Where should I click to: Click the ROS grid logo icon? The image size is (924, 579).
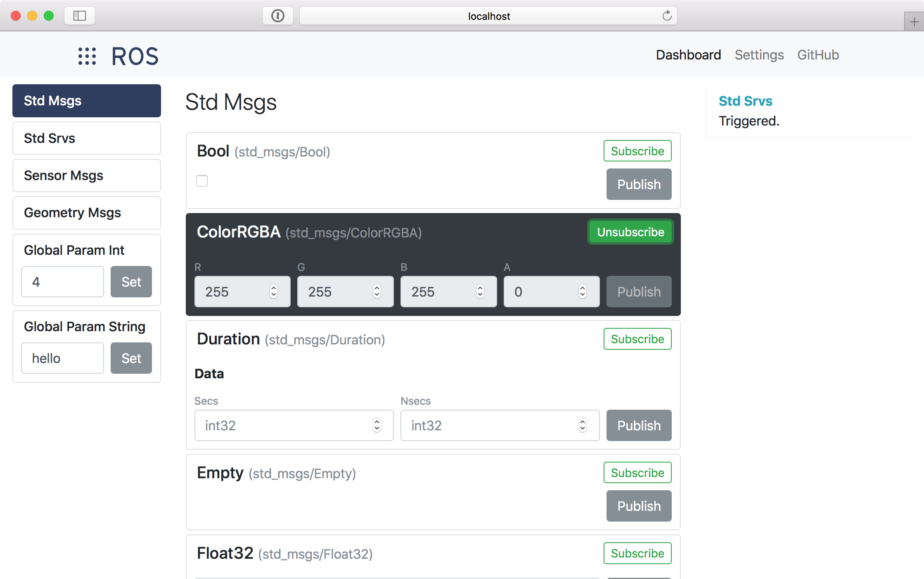87,56
